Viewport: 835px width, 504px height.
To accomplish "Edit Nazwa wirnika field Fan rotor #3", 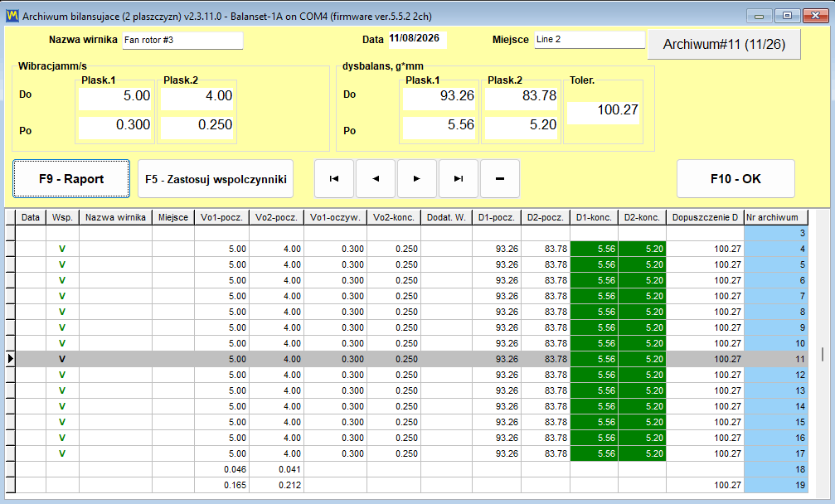I will click(x=182, y=40).
